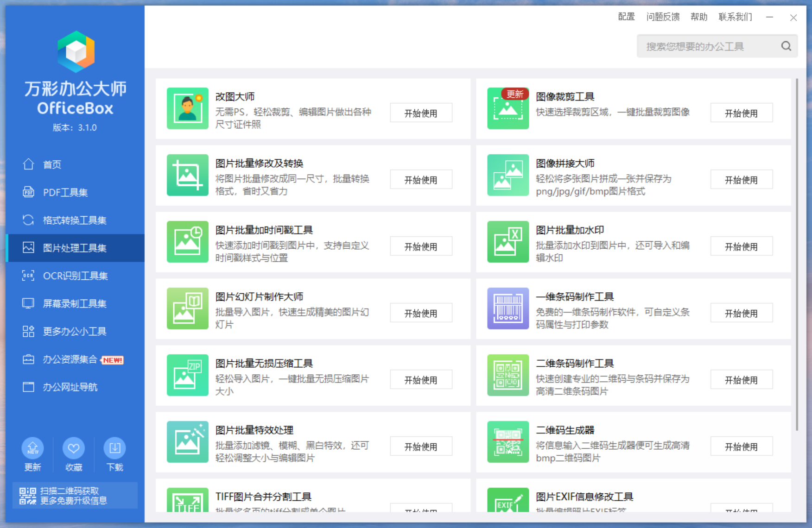Open 屏幕录制工具集 in the sidebar
This screenshot has width=812, height=528.
(x=75, y=303)
